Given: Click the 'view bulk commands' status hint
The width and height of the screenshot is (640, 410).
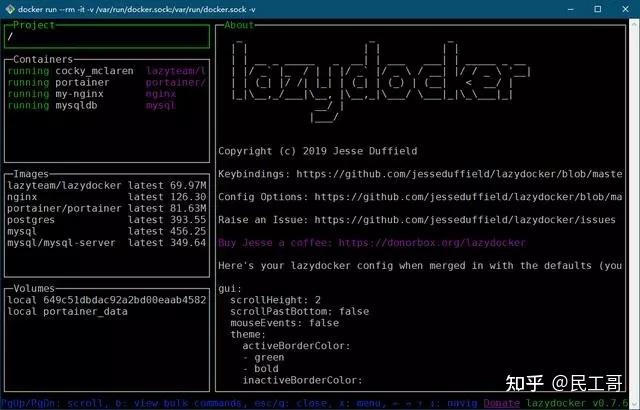Looking at the screenshot, I should click(188, 403).
